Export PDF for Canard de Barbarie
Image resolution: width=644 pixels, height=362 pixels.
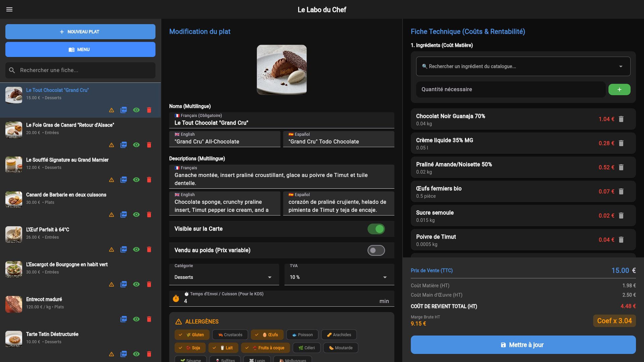[x=124, y=215]
